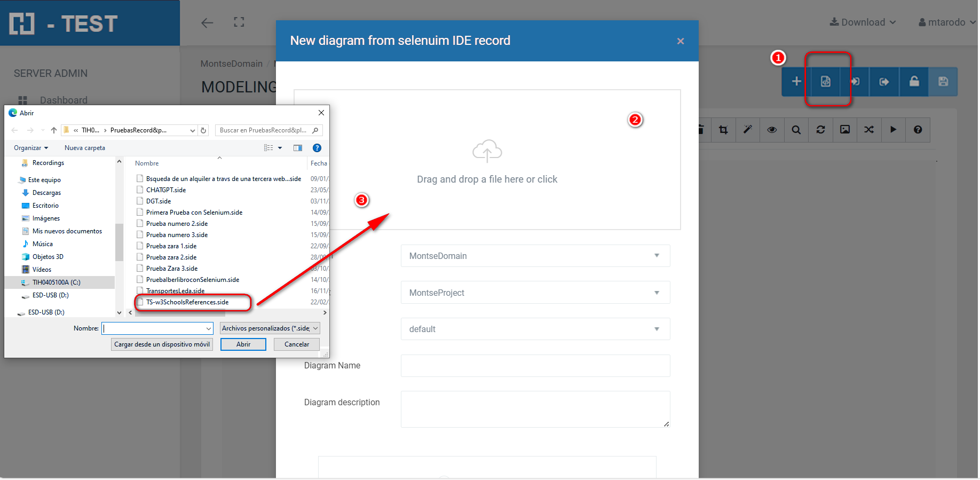Open the Organizar menu
The width and height of the screenshot is (980, 480).
tap(31, 148)
